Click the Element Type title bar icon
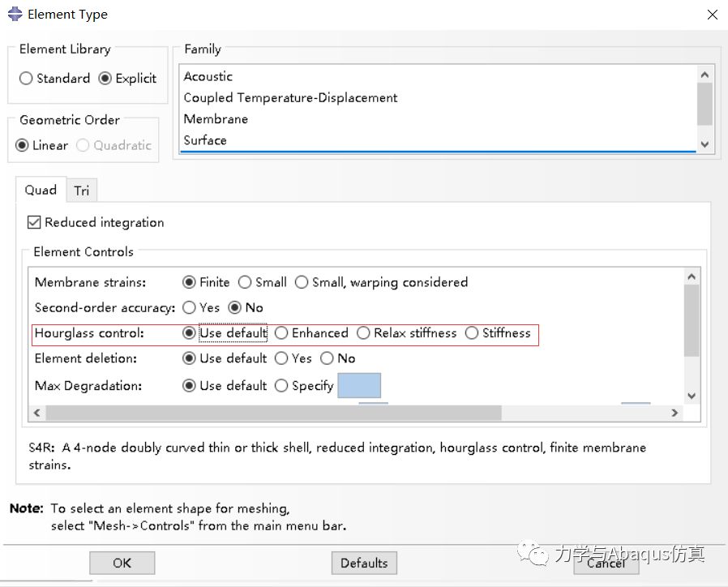 [15, 14]
